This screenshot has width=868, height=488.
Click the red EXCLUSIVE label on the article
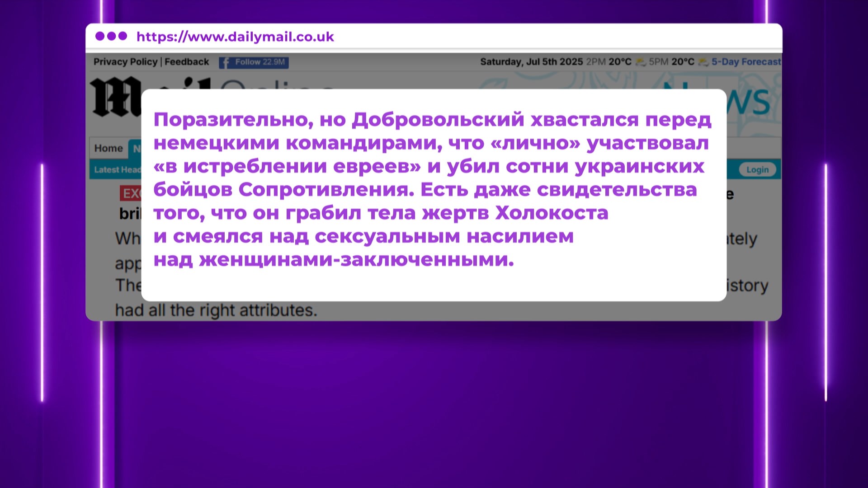[x=131, y=193]
